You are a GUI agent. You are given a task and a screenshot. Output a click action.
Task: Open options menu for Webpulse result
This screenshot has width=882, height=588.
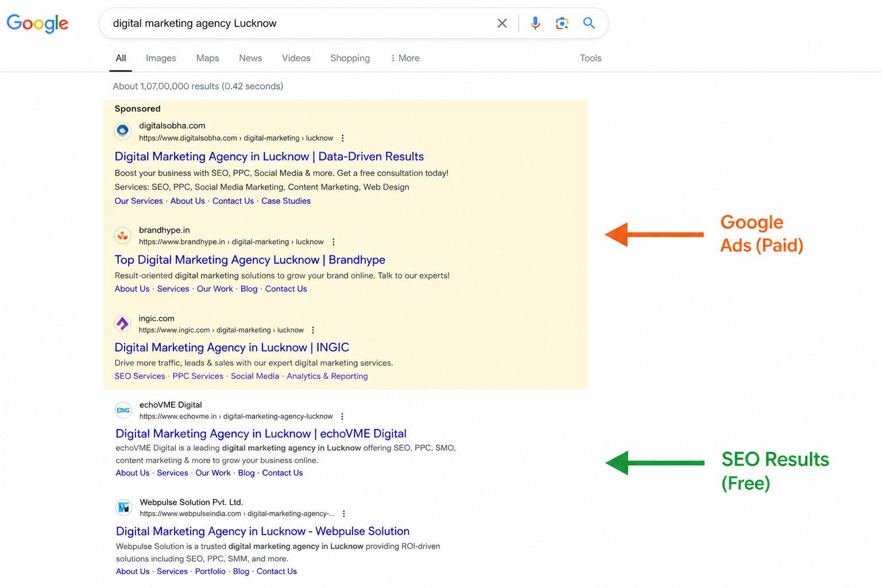[x=344, y=514]
